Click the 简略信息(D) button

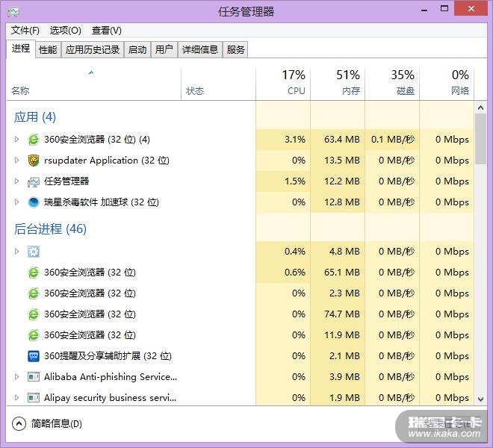(x=47, y=423)
